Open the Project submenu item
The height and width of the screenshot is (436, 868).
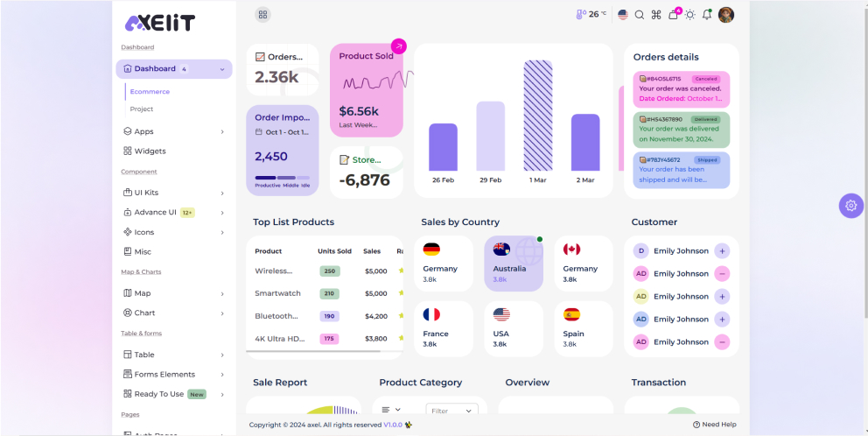(142, 109)
